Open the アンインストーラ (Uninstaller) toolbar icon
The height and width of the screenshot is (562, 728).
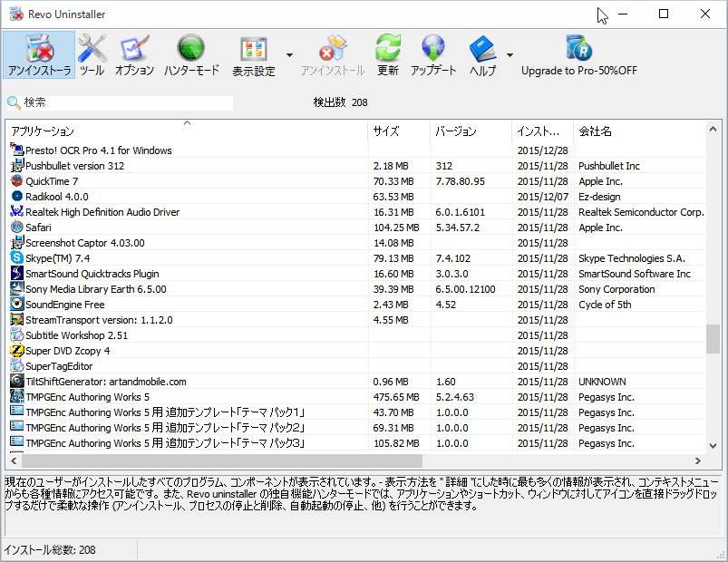(x=39, y=54)
